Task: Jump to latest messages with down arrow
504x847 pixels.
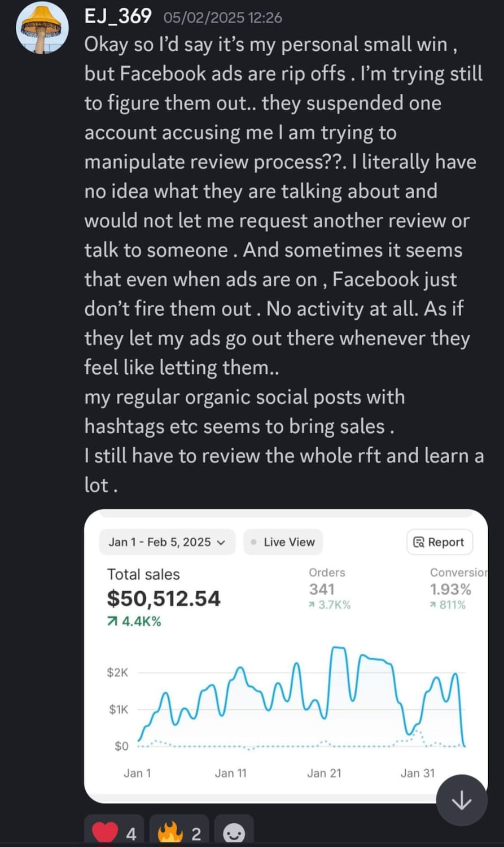Action: click(x=462, y=800)
